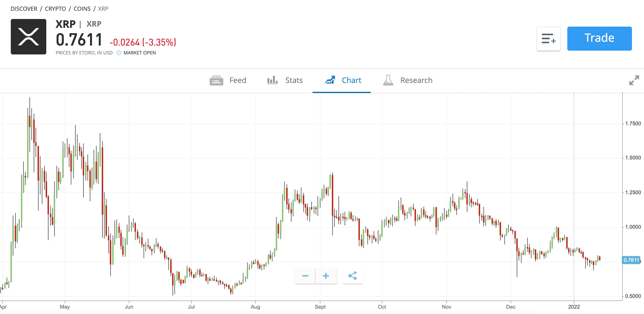Open the Feed tab
This screenshot has height=314, width=644.
point(228,80)
